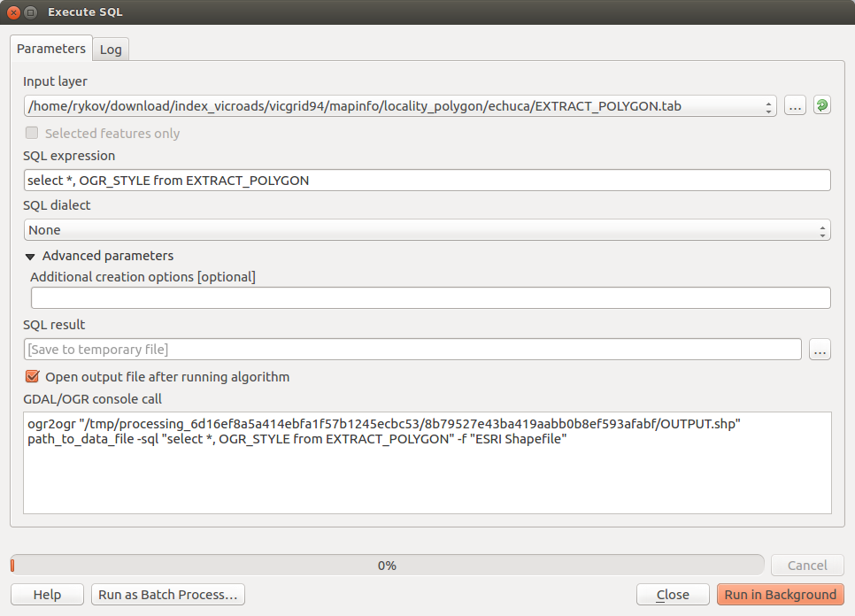Toggle Selected features only checkbox

point(33,134)
